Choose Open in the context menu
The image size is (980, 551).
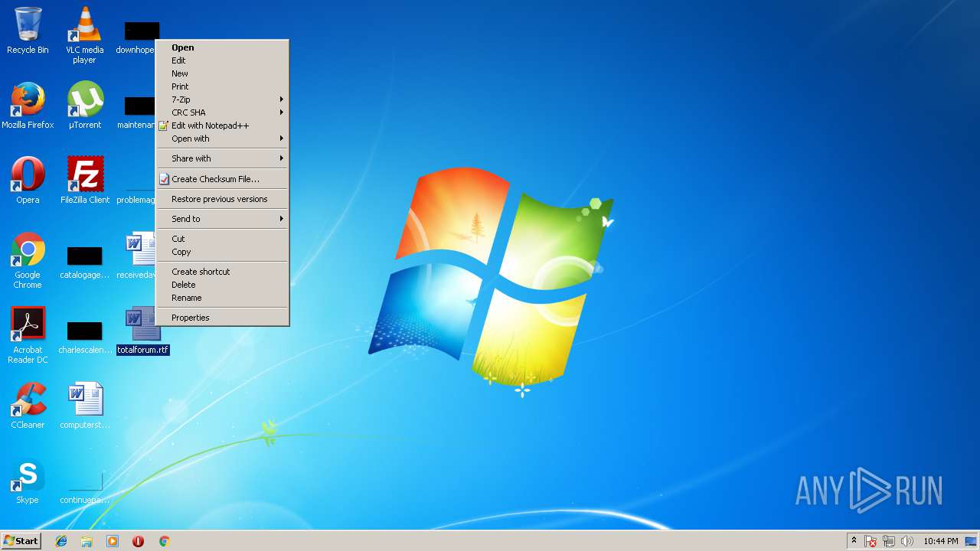(x=222, y=47)
